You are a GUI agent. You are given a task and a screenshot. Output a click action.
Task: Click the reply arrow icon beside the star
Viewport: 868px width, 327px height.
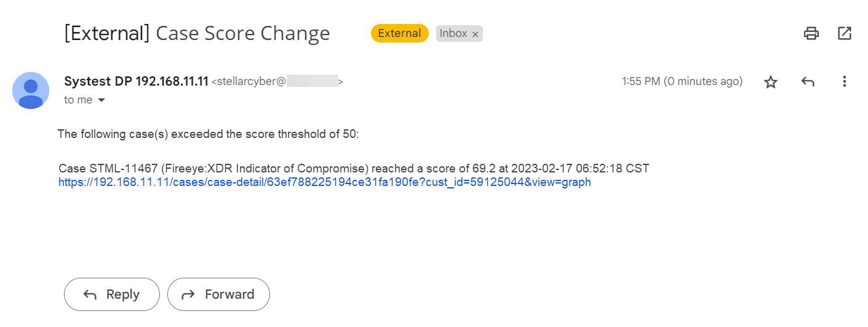coord(808,82)
